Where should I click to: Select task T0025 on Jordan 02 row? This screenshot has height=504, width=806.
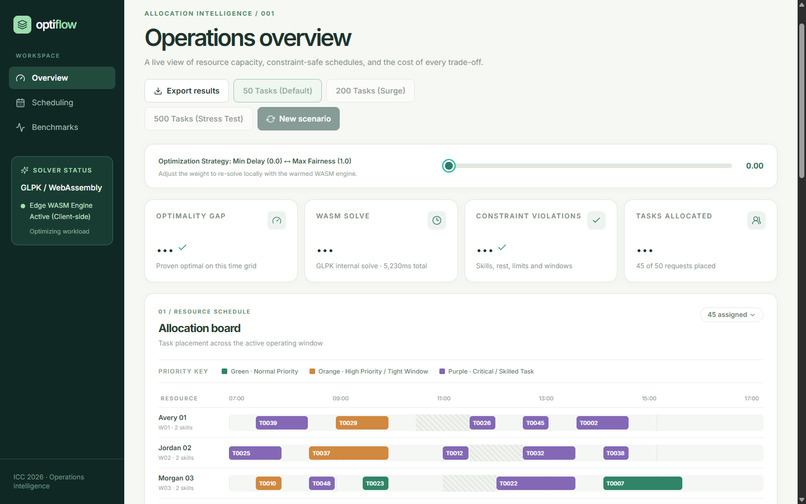coord(255,453)
